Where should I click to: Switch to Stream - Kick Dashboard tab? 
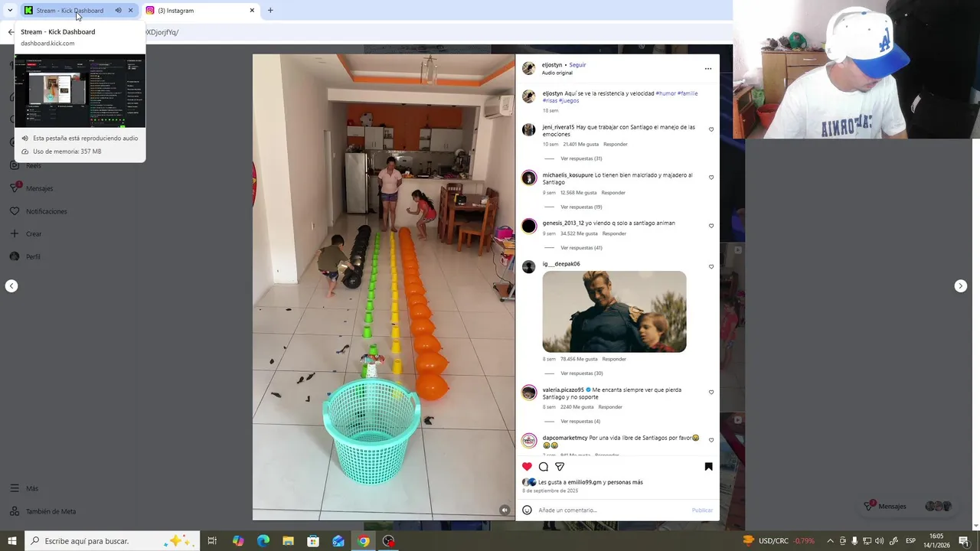[70, 11]
